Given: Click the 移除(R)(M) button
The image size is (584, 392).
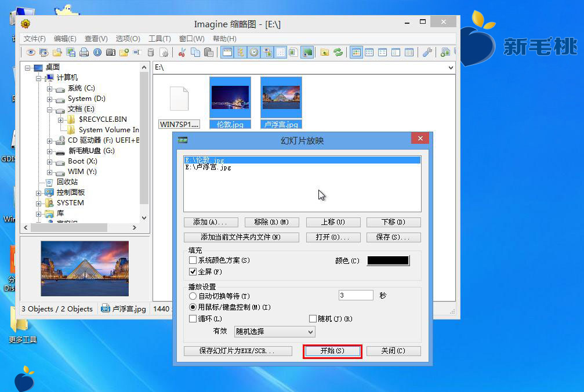Looking at the screenshot, I should 271,222.
